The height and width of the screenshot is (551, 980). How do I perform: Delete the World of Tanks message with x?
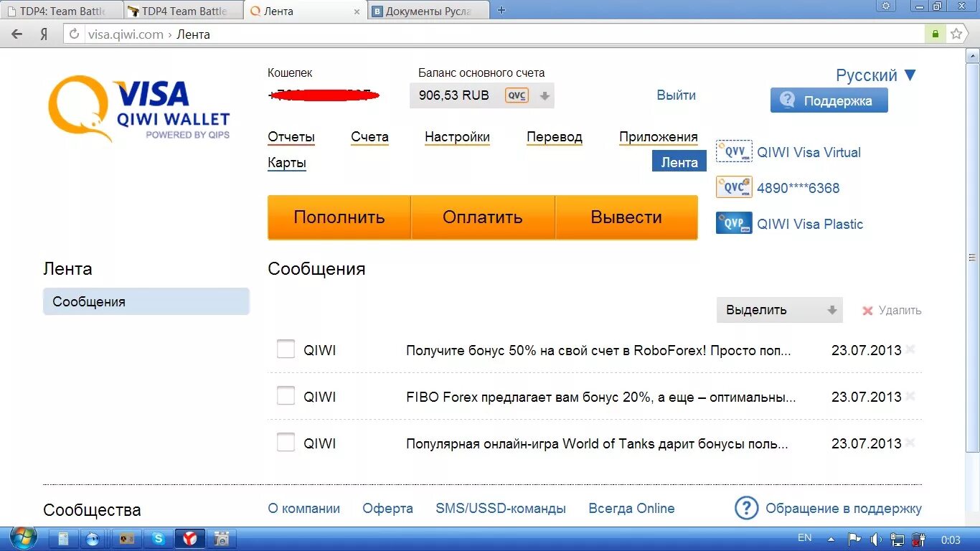(x=910, y=443)
